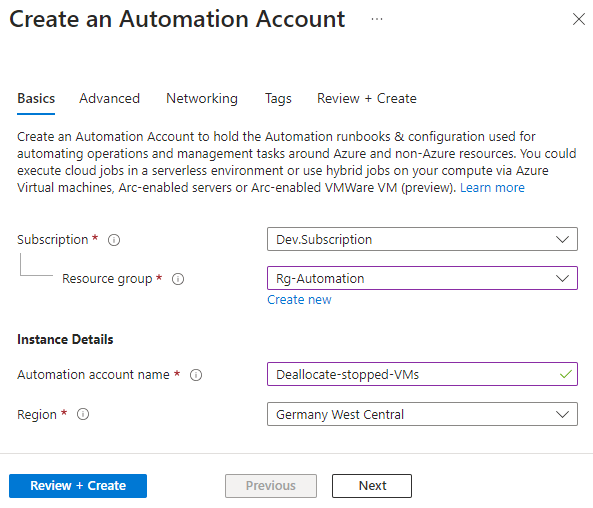Click the Previous button
Screen dimensions: 593x508
271,486
